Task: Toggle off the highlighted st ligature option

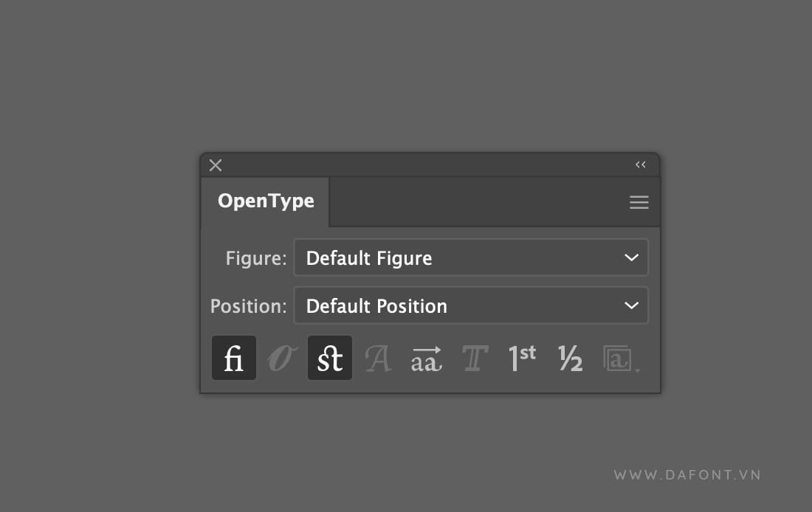Action: coord(330,358)
